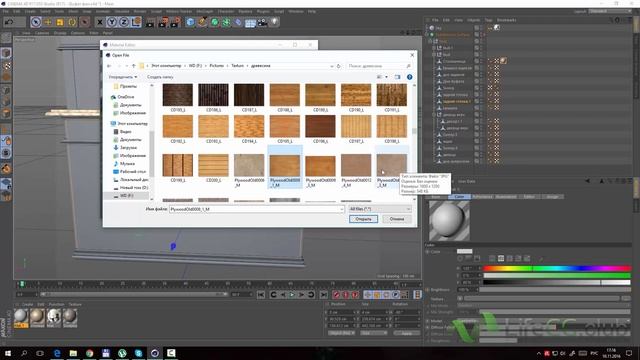Click the floor grid scene icon
The width and height of the screenshot is (640, 360).
click(x=250, y=22)
